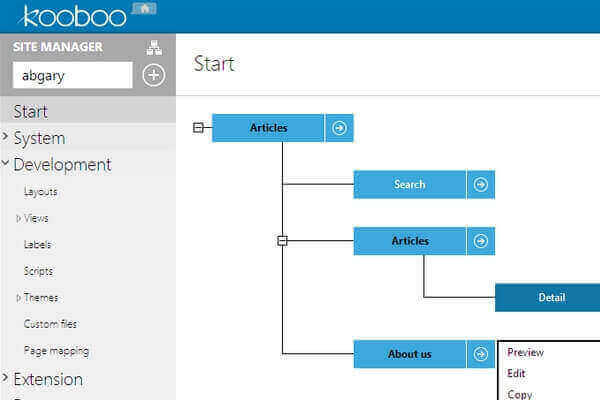The image size is (600, 400).
Task: Click the home icon beside Kooboo logo
Action: pyautogui.click(x=144, y=8)
